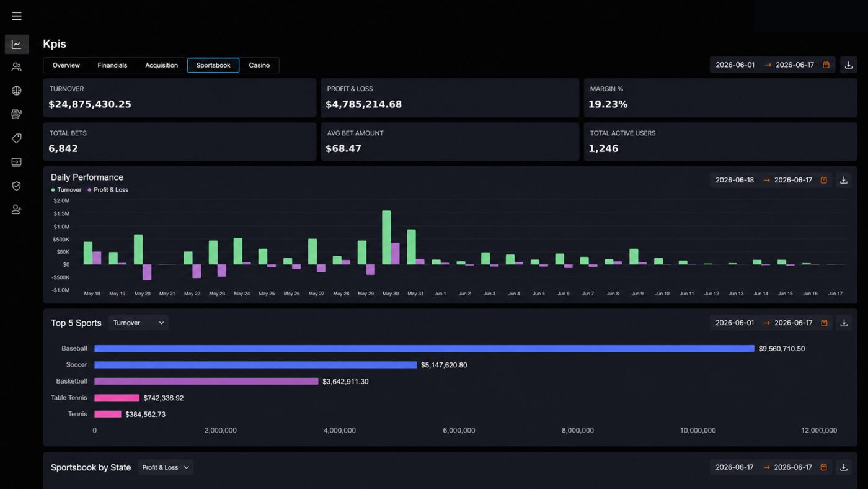Image resolution: width=868 pixels, height=489 pixels.
Task: Click Daily Performance calendar icon
Action: pyautogui.click(x=824, y=180)
